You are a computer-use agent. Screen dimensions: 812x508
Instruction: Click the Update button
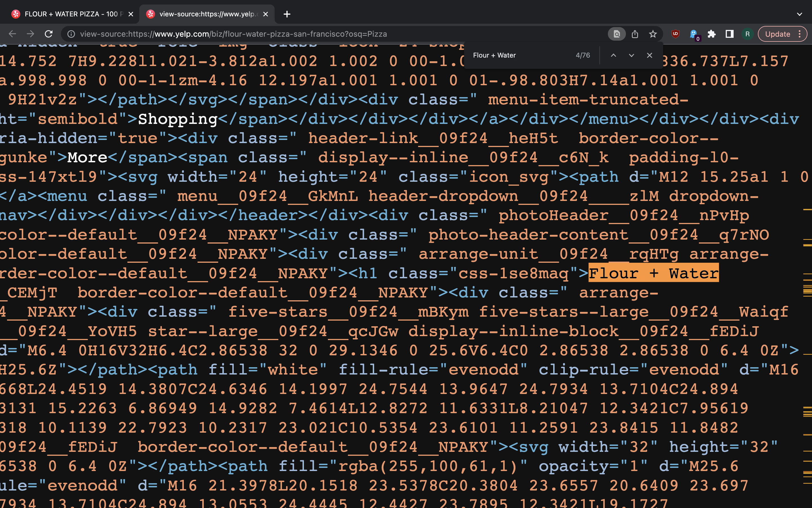point(777,34)
